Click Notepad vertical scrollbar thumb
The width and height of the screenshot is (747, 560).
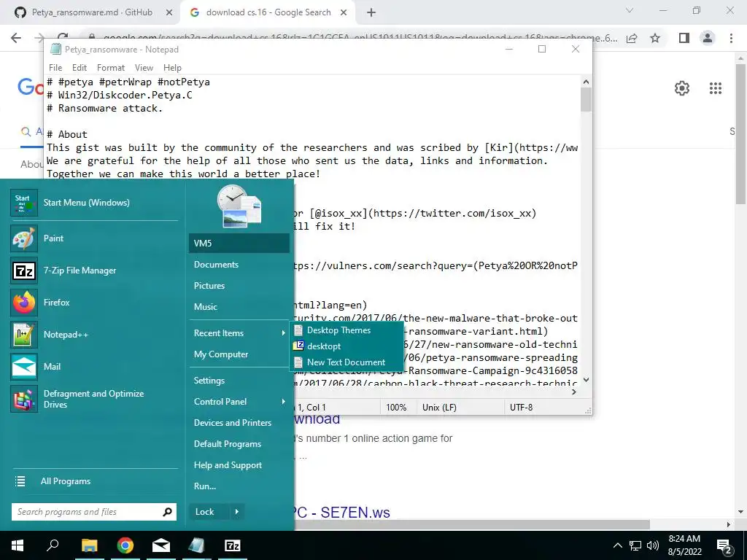[586, 99]
